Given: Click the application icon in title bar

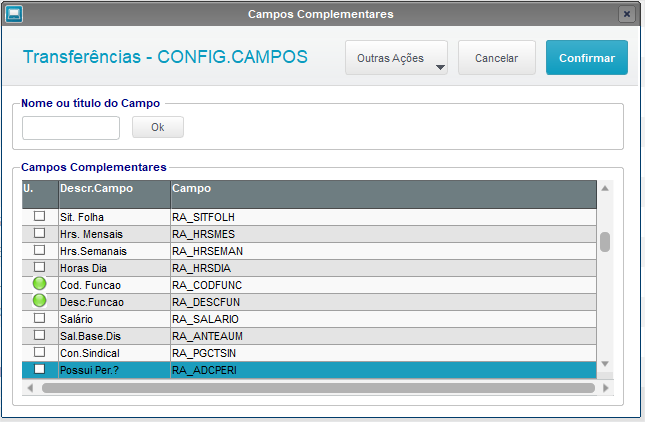Looking at the screenshot, I should coord(14,14).
